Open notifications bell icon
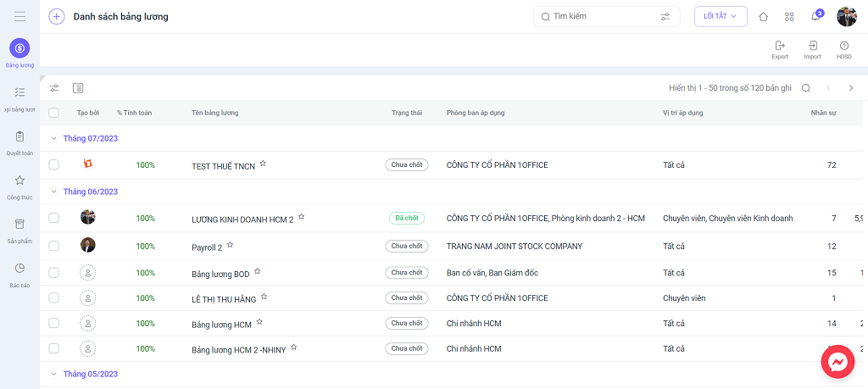The width and height of the screenshot is (868, 389). (815, 16)
